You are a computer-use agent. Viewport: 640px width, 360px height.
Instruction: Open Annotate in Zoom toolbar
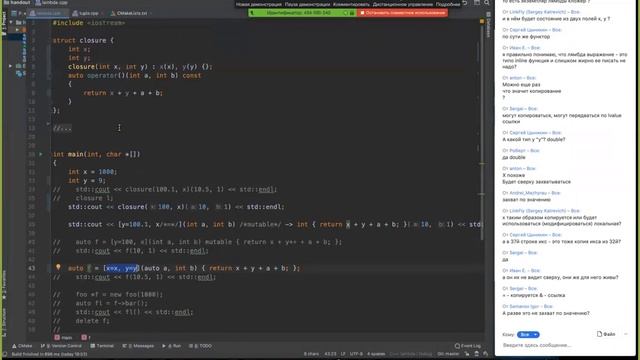[x=351, y=4]
